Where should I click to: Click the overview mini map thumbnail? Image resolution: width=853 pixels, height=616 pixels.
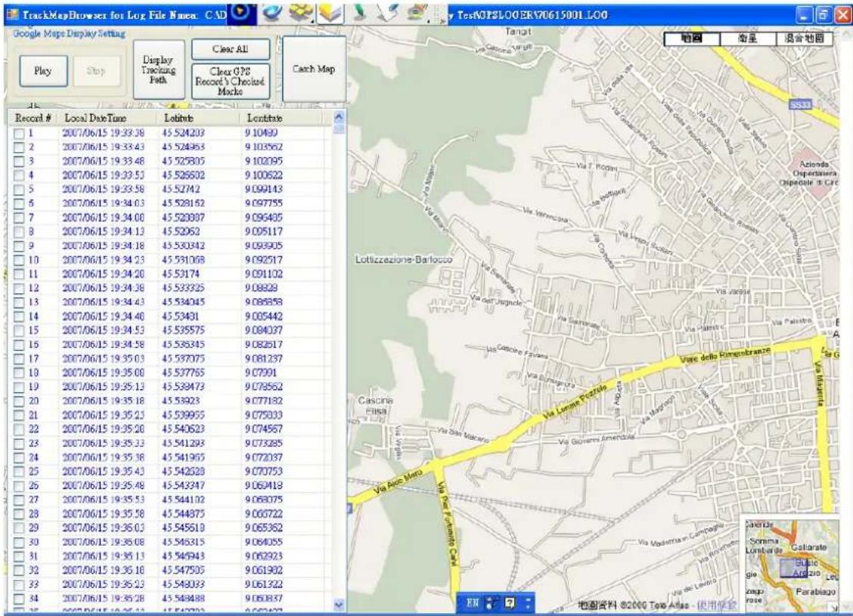click(x=792, y=565)
